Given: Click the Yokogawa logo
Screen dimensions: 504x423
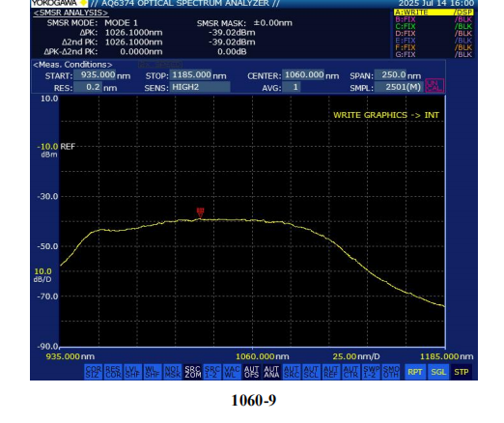Looking at the screenshot, I should click(x=59, y=3).
